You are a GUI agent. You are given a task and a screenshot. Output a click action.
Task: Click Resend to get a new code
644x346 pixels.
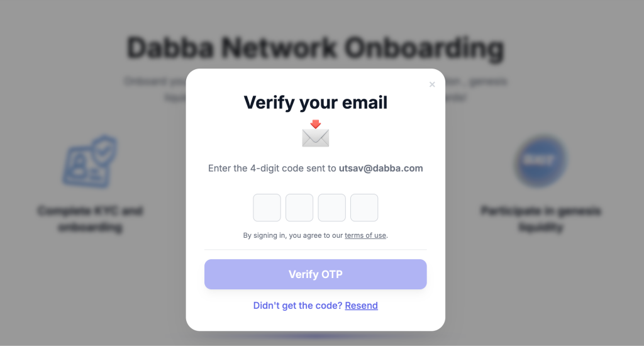(x=362, y=305)
